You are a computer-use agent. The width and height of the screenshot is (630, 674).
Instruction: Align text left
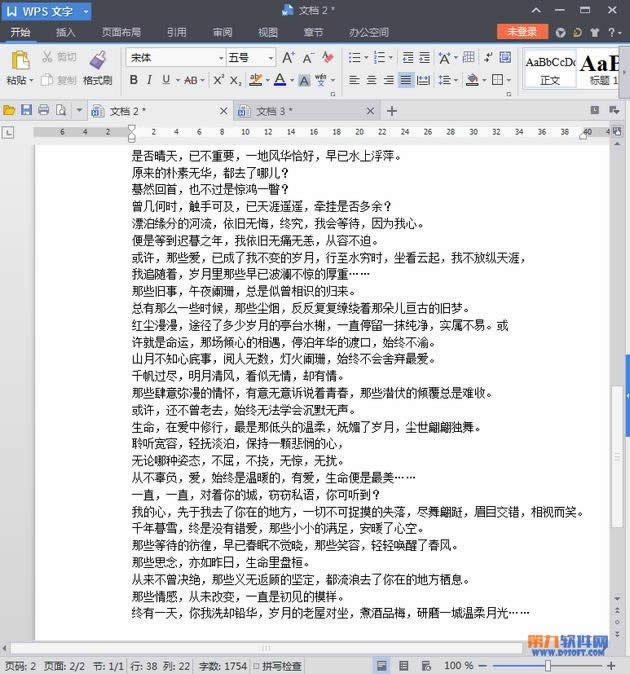[x=354, y=80]
